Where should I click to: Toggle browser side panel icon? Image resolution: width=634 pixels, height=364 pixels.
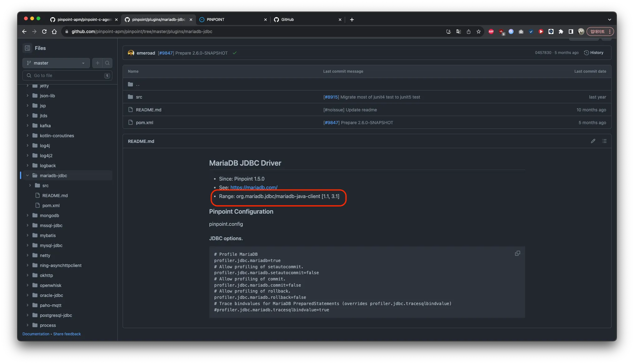pyautogui.click(x=571, y=32)
